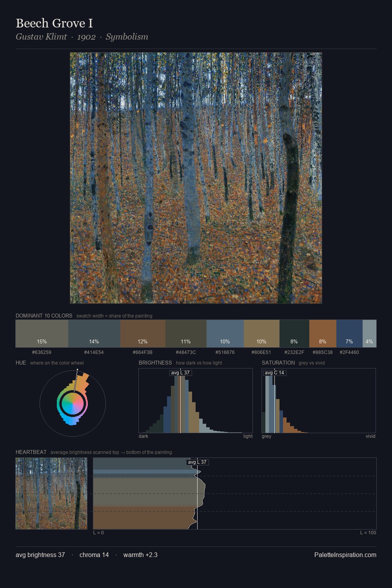
Task: Open the main Beech Grove painting image
Action: [196, 178]
